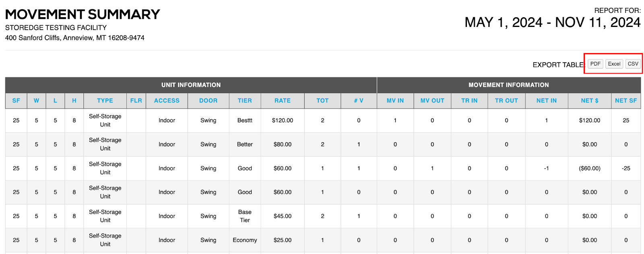Click the Economy tier cell

(245, 240)
